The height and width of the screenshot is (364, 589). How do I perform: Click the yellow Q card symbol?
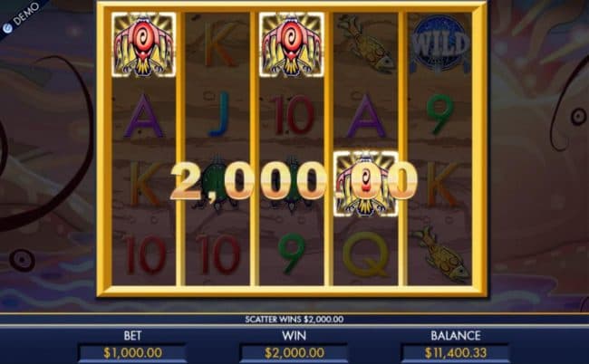[x=365, y=254]
